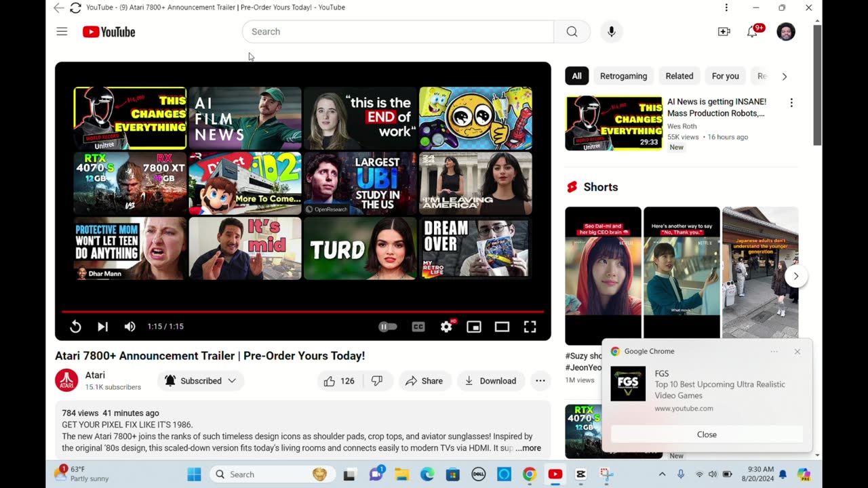Screen dimensions: 868x488
Task: Skip to the next video
Action: (102, 327)
